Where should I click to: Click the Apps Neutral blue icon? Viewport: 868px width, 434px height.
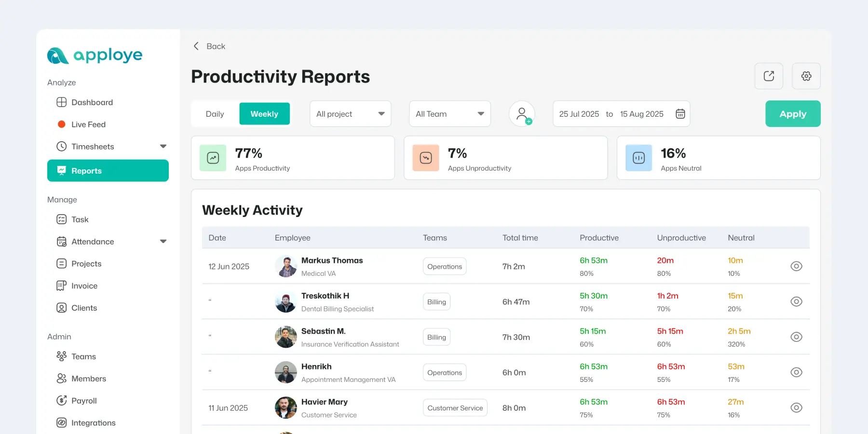click(639, 158)
